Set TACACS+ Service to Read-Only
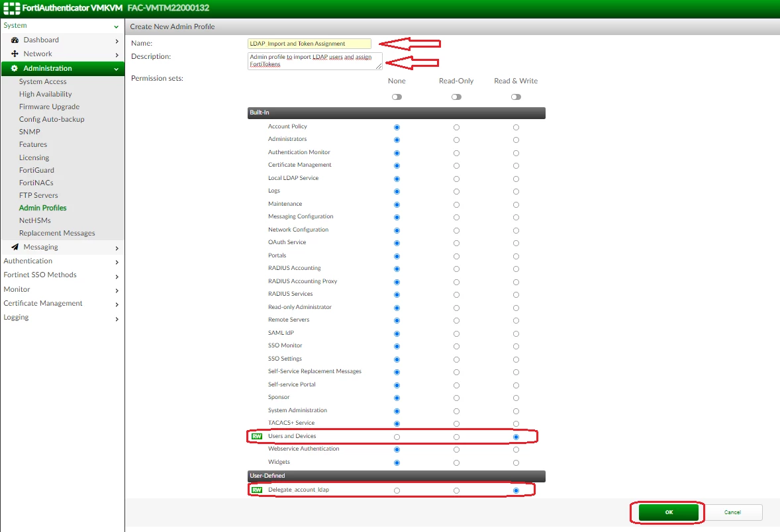780x532 pixels. point(456,423)
